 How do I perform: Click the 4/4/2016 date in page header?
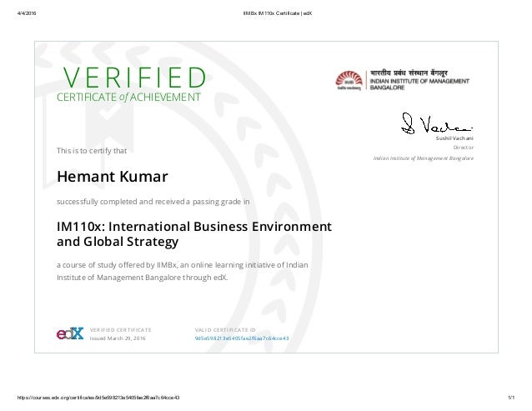[27, 13]
